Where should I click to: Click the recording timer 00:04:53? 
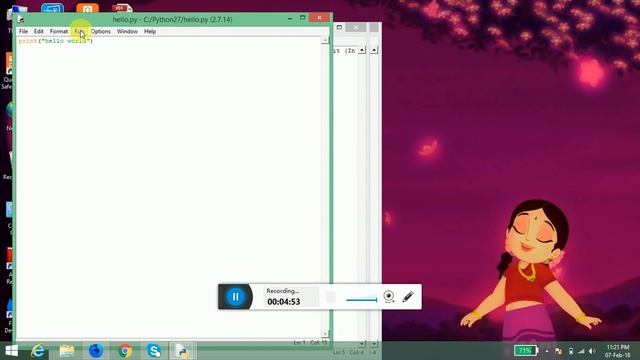[x=284, y=302]
